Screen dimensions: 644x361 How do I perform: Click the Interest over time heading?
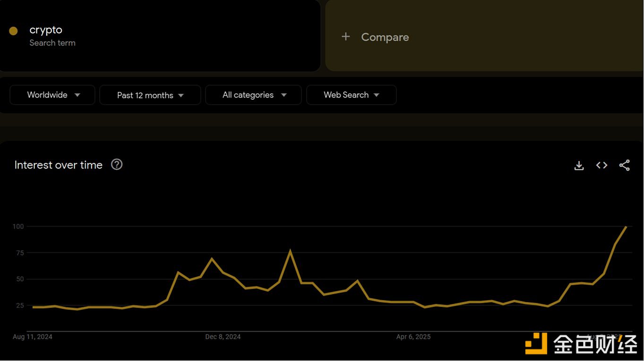(x=59, y=165)
